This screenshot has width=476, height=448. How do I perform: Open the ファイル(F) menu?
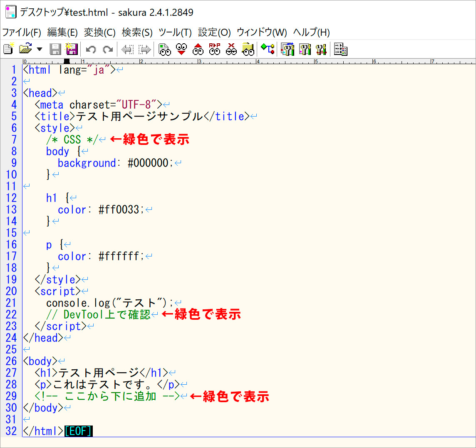(22, 32)
